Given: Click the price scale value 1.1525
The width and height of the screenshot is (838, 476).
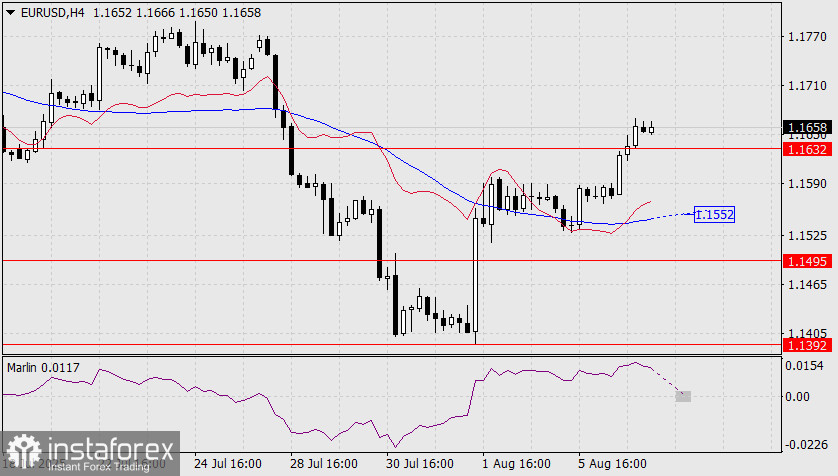Looking at the screenshot, I should click(x=808, y=236).
